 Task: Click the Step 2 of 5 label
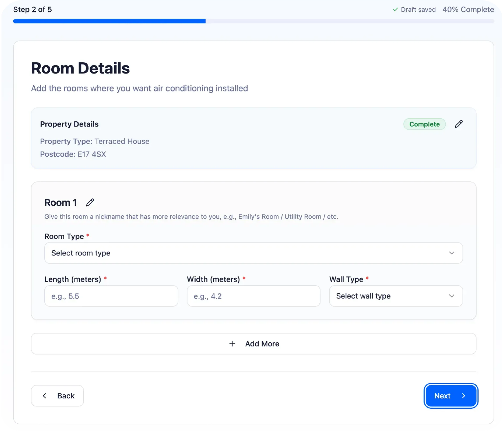(x=33, y=10)
